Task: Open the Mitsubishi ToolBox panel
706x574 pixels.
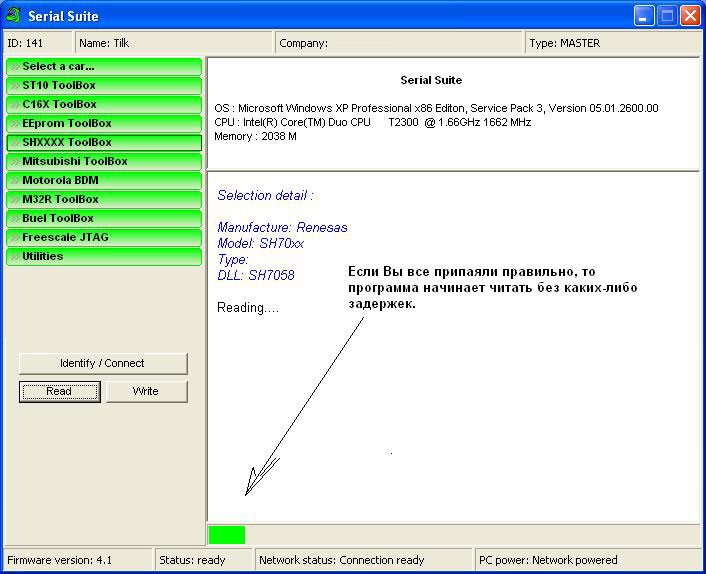Action: [x=104, y=161]
